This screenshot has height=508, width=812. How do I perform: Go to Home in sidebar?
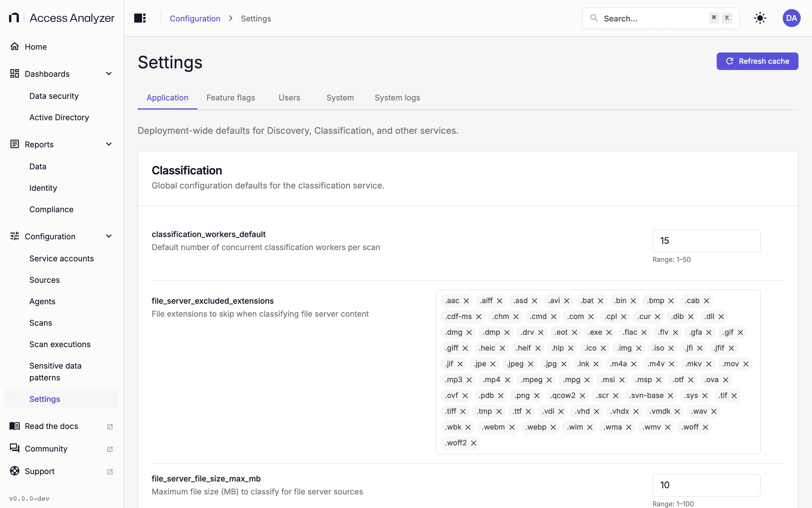(62, 47)
